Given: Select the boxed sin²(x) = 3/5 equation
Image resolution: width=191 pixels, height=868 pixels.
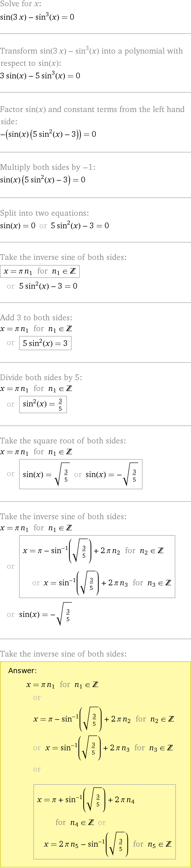Looking at the screenshot, I should click(x=43, y=404).
